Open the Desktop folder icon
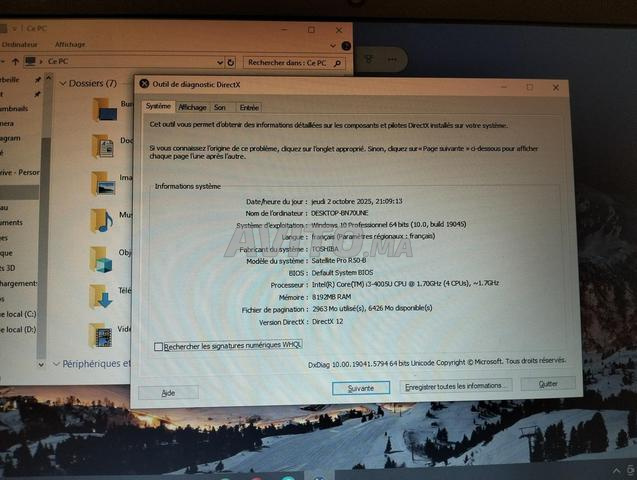The image size is (637, 480). point(104,109)
